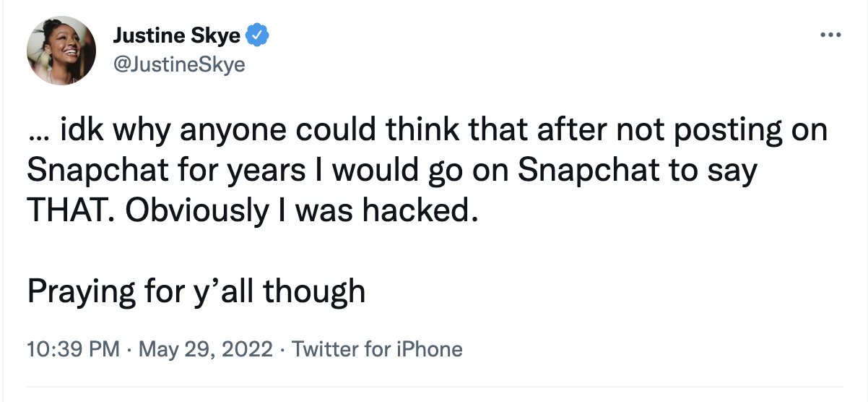This screenshot has height=402, width=868.
Task: Open Justine Skye's profile photo
Action: [x=61, y=50]
